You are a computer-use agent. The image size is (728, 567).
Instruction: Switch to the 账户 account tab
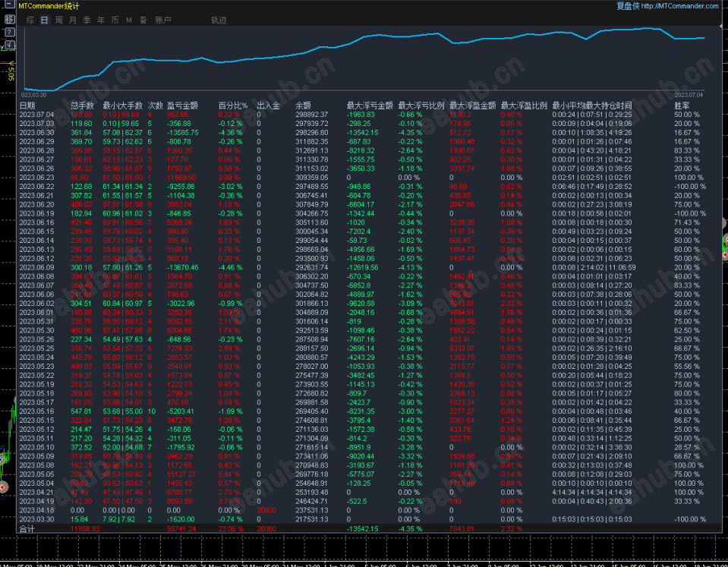point(163,20)
